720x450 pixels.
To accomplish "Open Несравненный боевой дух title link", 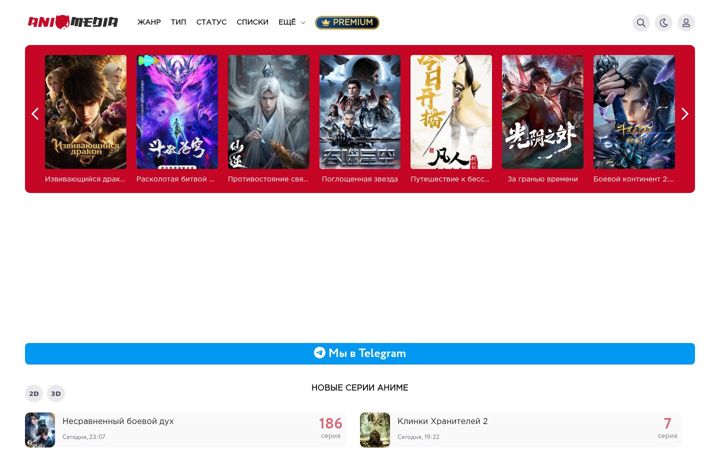I will (118, 421).
